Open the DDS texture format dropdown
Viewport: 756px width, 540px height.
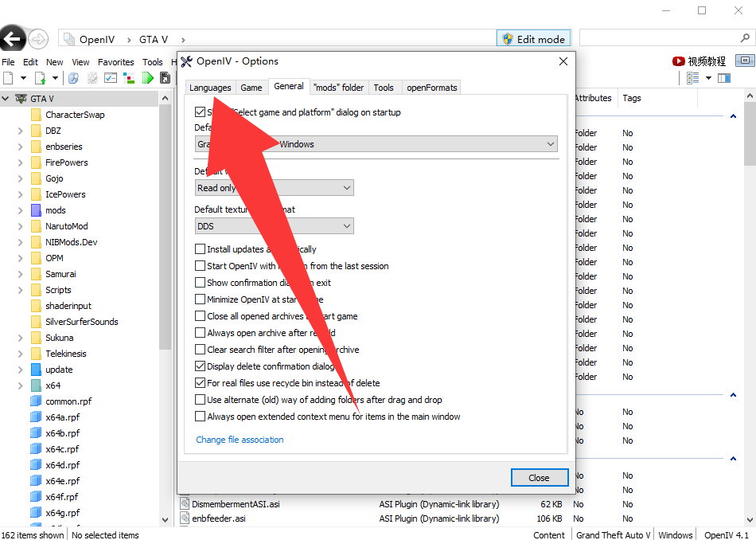click(274, 226)
